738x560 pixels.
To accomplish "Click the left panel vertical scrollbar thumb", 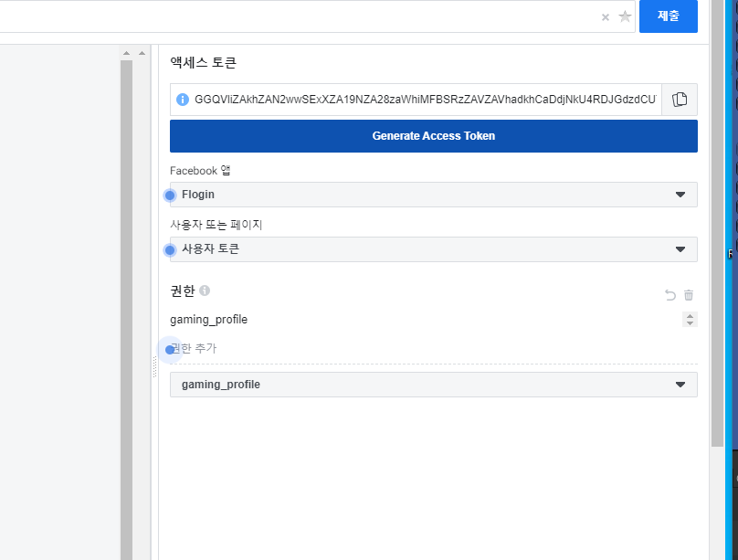I will tap(126, 310).
